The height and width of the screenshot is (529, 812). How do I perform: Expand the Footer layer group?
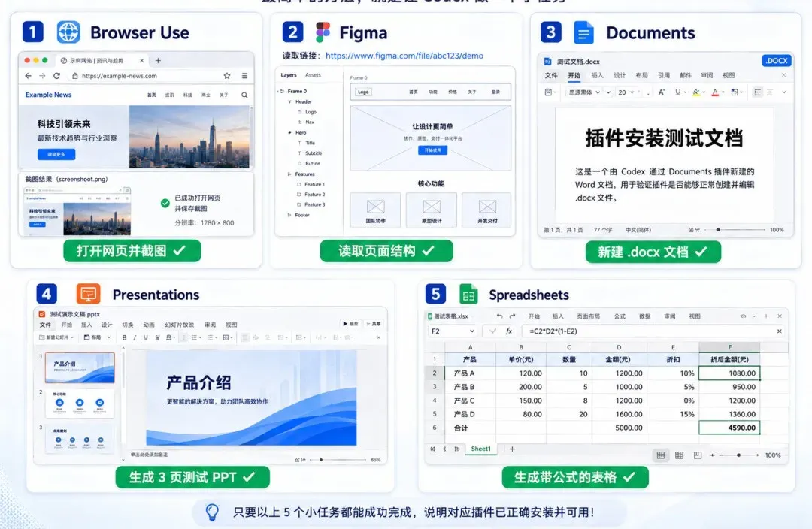289,215
